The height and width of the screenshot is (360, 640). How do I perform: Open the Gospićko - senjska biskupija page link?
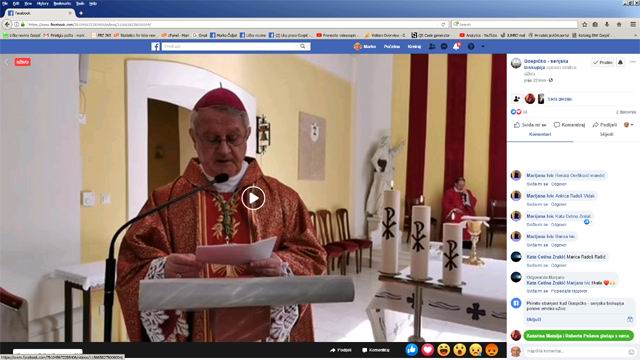click(546, 64)
